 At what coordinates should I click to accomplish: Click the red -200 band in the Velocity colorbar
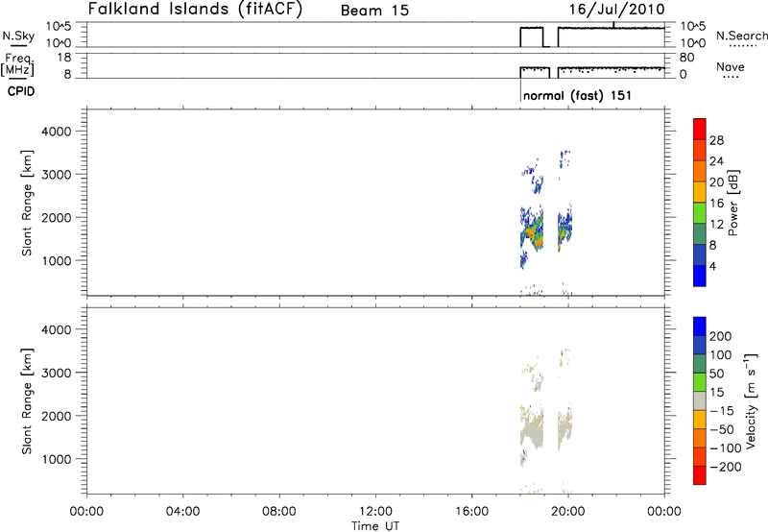coord(700,475)
